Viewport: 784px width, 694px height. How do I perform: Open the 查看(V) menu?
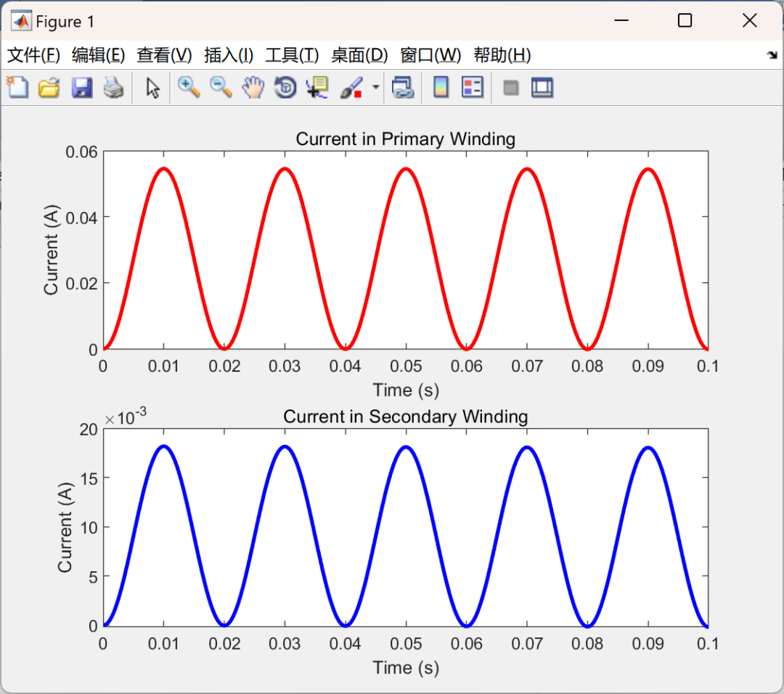click(x=164, y=55)
